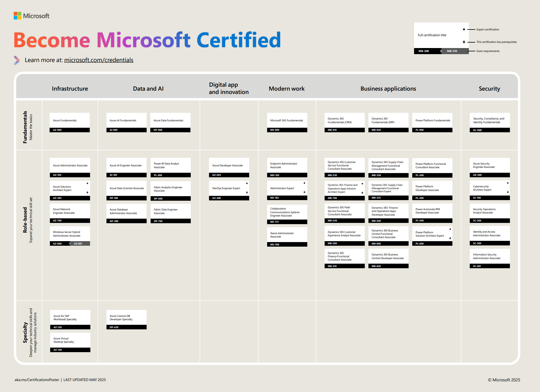Click the AZ-140 exam code
540x392 pixels.
click(x=57, y=350)
